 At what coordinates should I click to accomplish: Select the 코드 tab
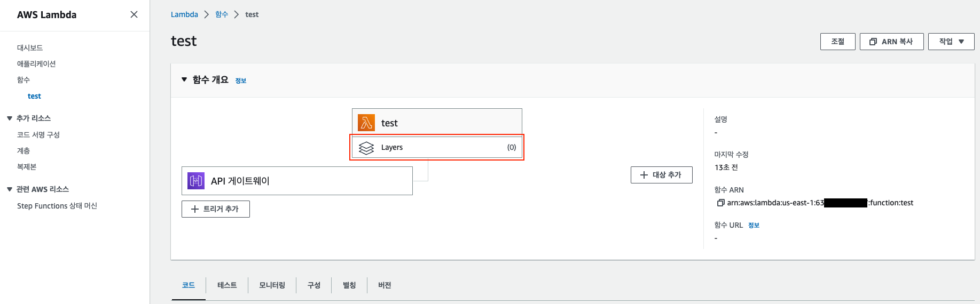coord(189,285)
